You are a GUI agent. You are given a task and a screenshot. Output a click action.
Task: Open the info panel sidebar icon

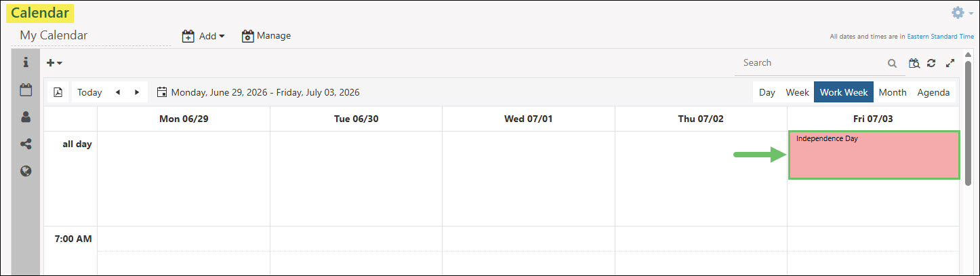click(26, 62)
